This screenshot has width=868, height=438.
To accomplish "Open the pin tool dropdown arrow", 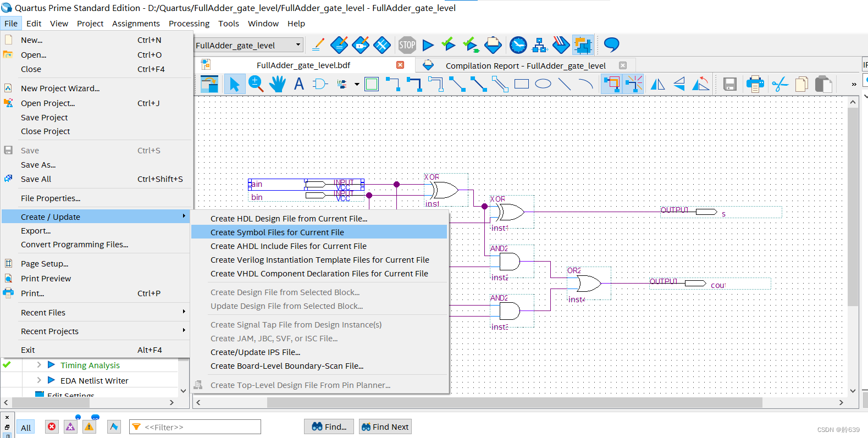I will pyautogui.click(x=357, y=85).
